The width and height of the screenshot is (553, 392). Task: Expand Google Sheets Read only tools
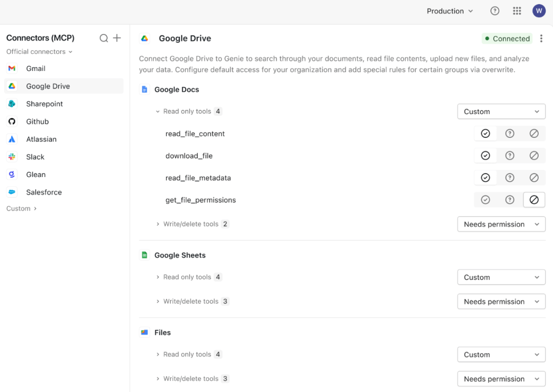(189, 277)
